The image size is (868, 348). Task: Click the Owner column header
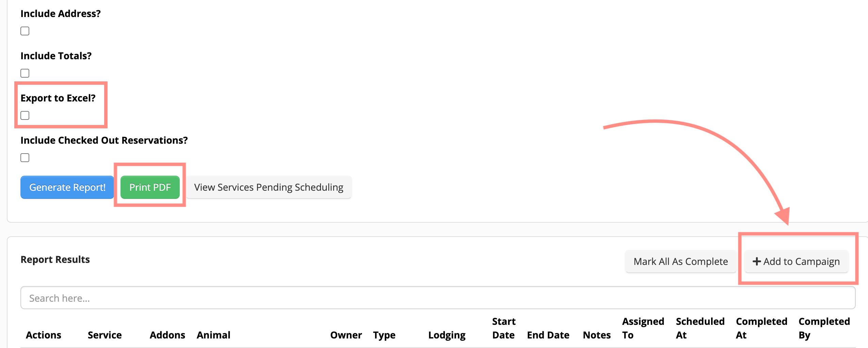tap(346, 335)
